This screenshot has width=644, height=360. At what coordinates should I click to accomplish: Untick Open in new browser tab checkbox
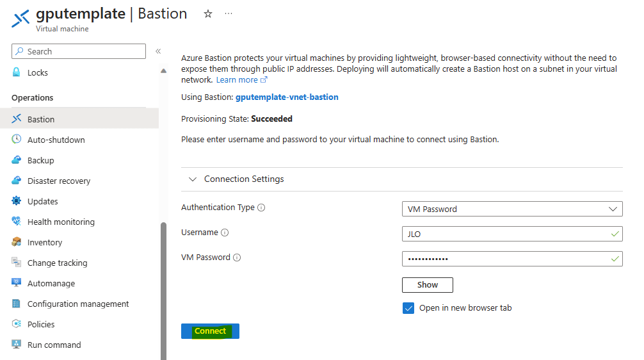(x=408, y=308)
